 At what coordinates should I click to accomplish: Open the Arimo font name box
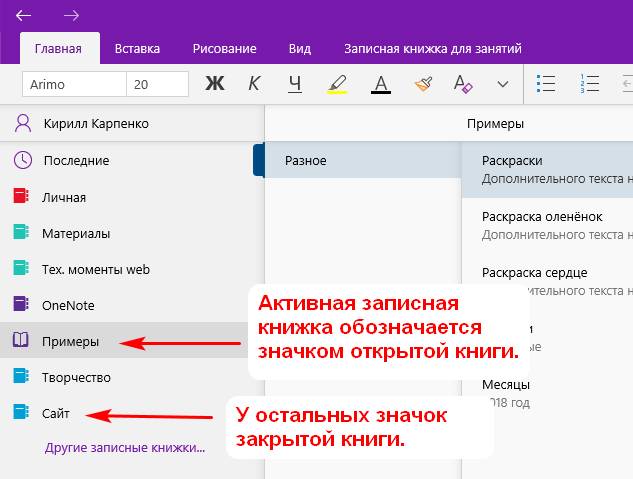point(75,84)
